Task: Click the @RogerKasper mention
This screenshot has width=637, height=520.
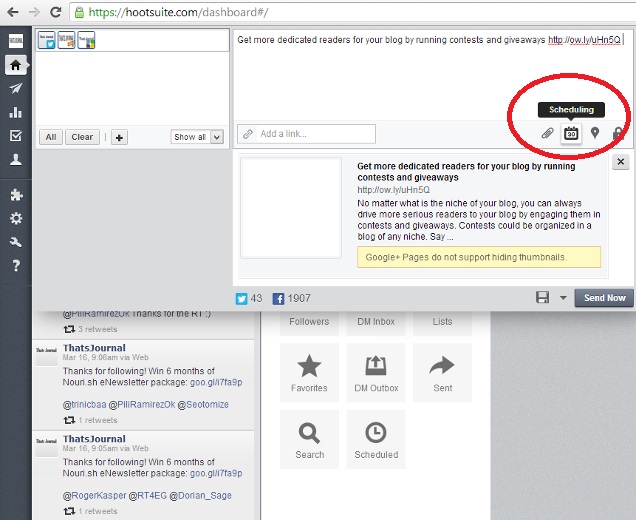Action: coord(95,496)
